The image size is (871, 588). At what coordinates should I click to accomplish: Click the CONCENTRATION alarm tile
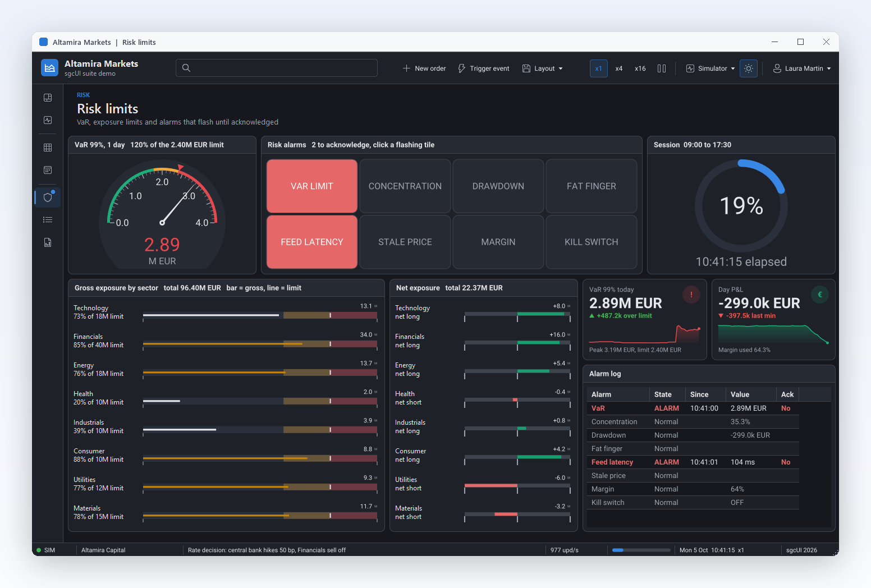click(405, 186)
